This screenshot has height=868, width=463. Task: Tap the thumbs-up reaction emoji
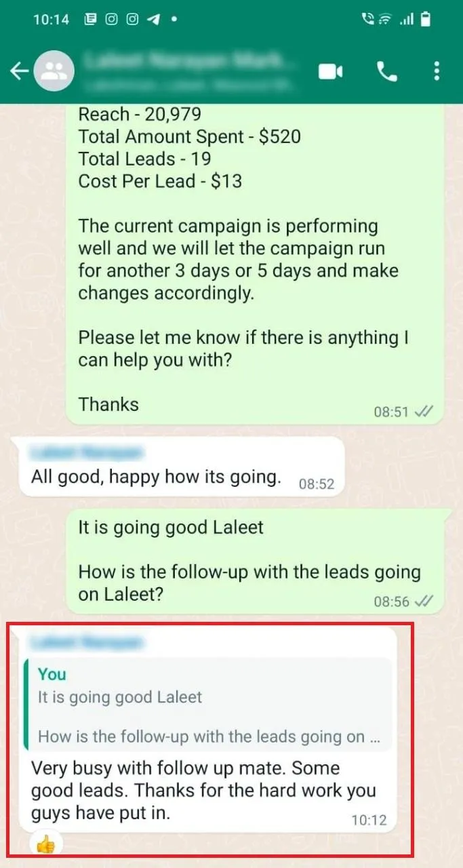tap(45, 844)
